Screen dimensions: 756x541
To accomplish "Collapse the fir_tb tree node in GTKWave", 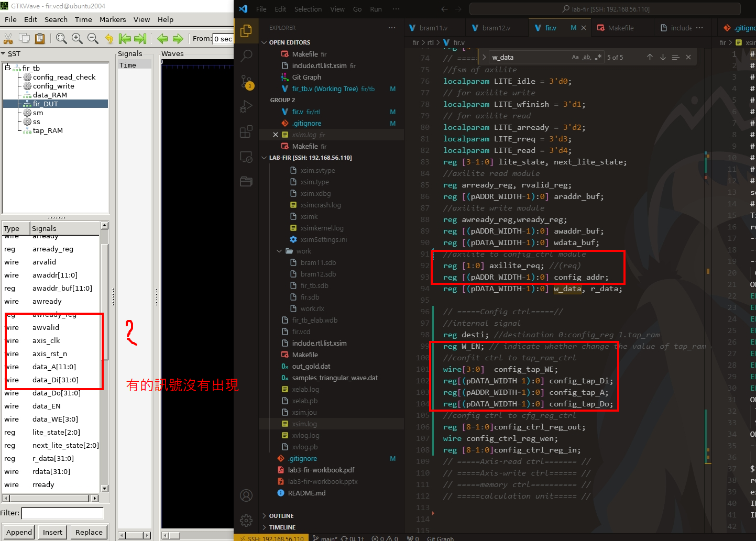I will click(x=7, y=68).
